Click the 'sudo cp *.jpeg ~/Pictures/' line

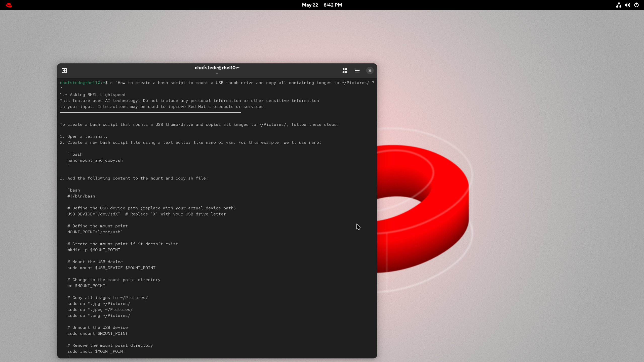pyautogui.click(x=100, y=310)
